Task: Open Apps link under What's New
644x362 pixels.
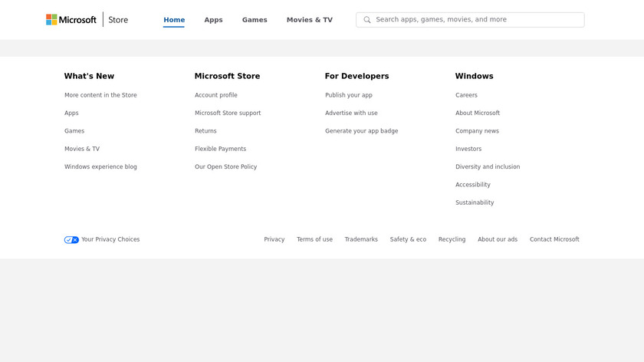Action: [71, 113]
